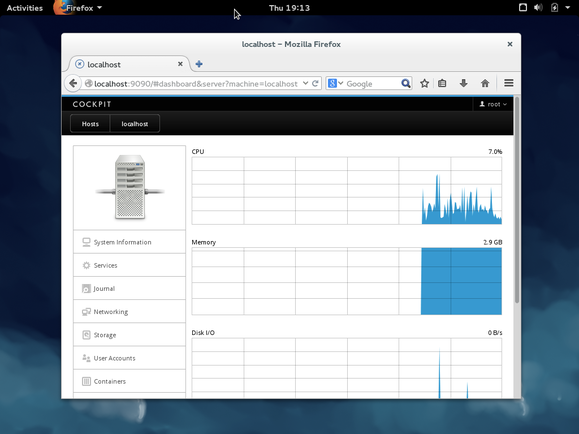Image resolution: width=579 pixels, height=434 pixels.
Task: Click the Disk I/O graph
Action: coord(347,368)
